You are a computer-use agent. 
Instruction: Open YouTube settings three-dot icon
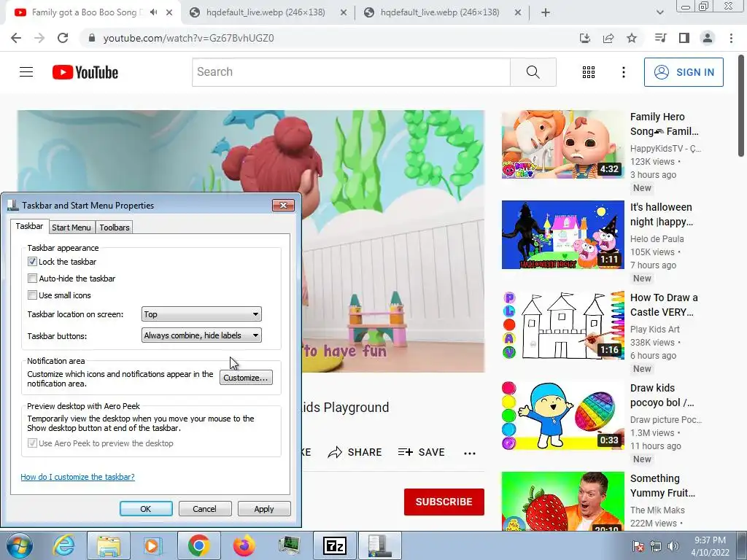coord(624,72)
